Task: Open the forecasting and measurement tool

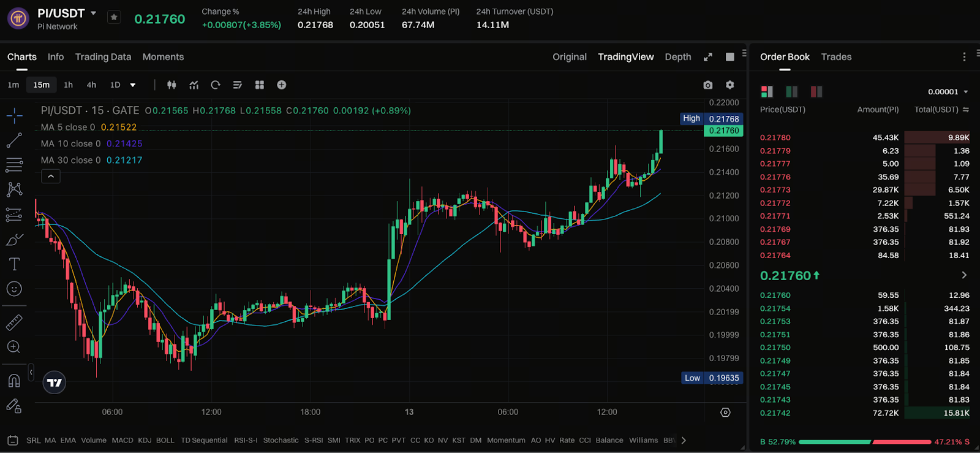Action: (x=14, y=215)
